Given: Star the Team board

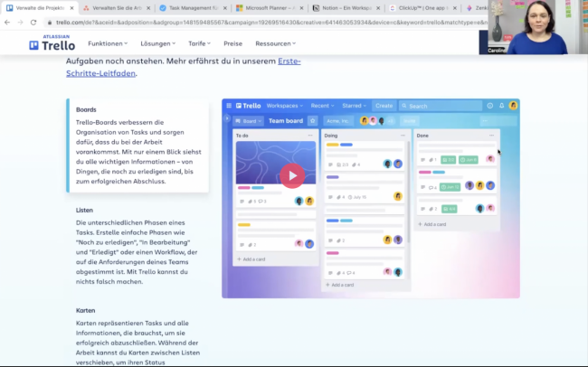Looking at the screenshot, I should point(312,121).
